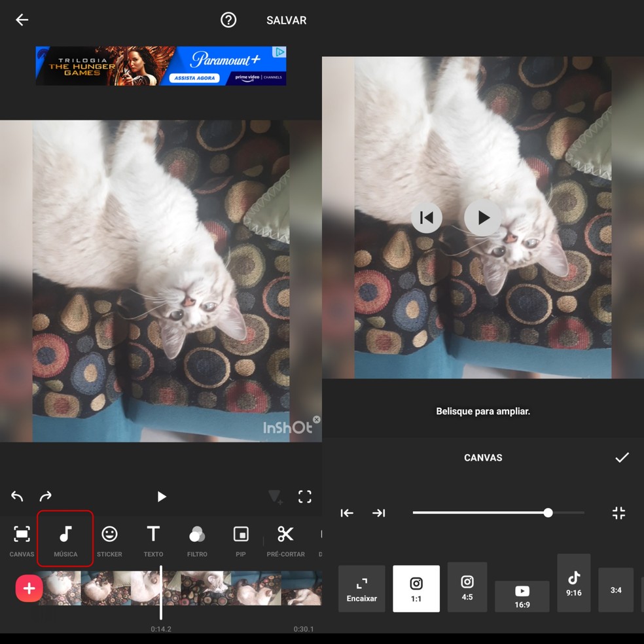Image resolution: width=644 pixels, height=644 pixels.
Task: Skip back to clip start
Action: (x=427, y=217)
